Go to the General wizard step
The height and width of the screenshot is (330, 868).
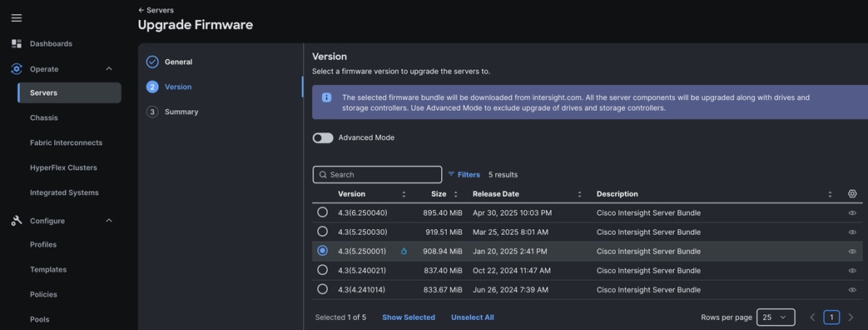pyautogui.click(x=178, y=62)
